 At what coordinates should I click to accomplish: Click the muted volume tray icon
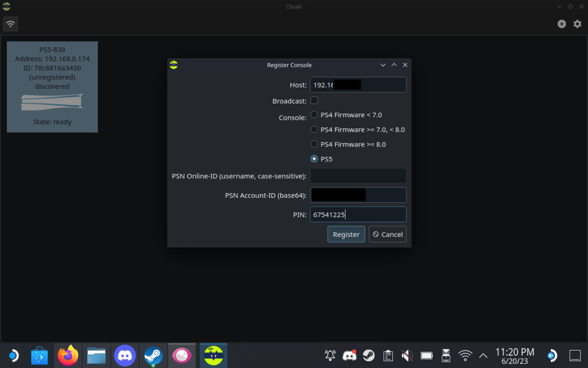(x=407, y=355)
